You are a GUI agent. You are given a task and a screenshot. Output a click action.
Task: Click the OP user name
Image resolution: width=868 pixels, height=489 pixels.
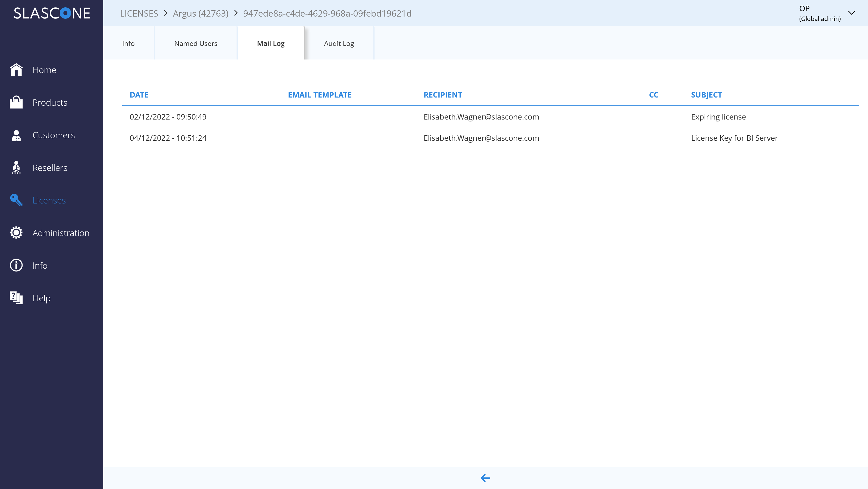(804, 8)
